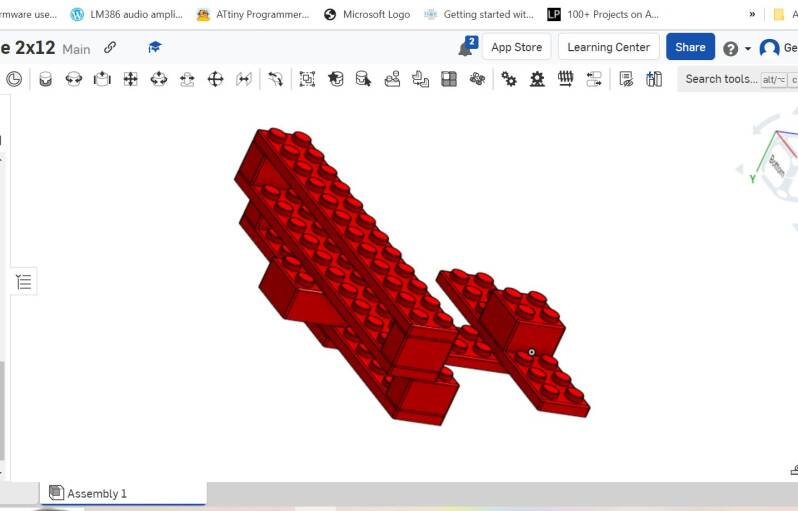Select the Planar mate tool
This screenshot has height=511, width=798.
pyautogui.click(x=131, y=79)
